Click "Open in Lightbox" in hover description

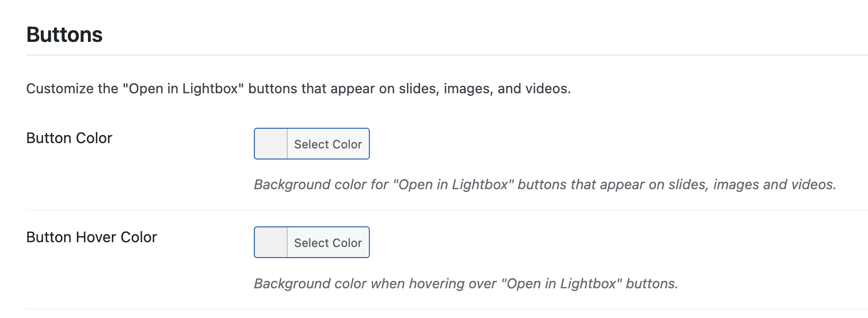coord(561,284)
